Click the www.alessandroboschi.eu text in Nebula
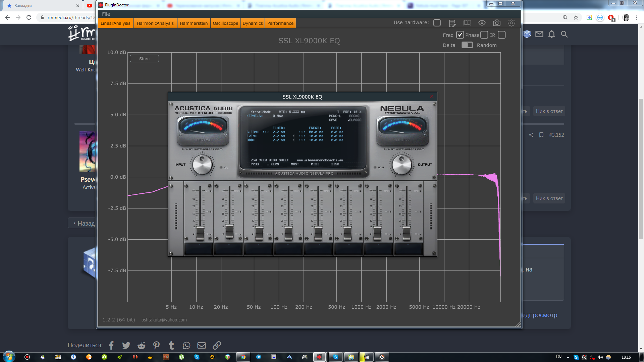The image size is (644, 362). [320, 160]
